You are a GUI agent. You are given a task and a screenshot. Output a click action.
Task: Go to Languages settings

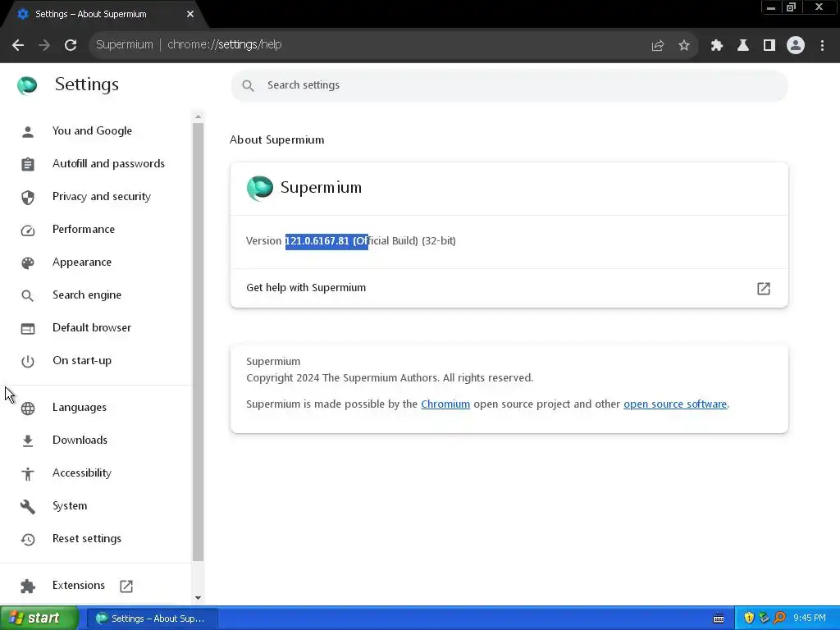click(80, 407)
